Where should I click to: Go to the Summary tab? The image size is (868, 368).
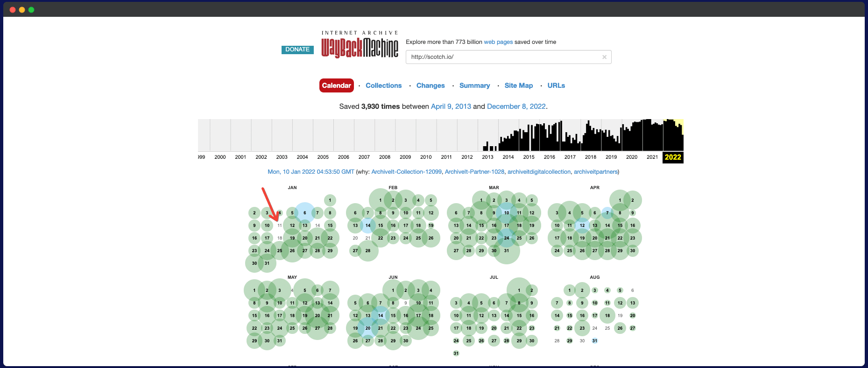point(474,85)
